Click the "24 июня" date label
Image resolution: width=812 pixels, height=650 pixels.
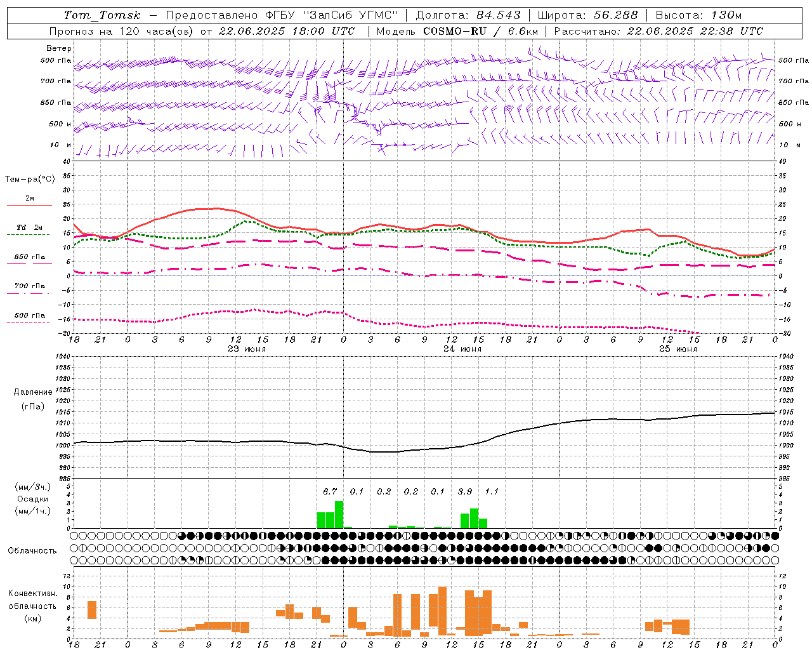click(x=462, y=349)
